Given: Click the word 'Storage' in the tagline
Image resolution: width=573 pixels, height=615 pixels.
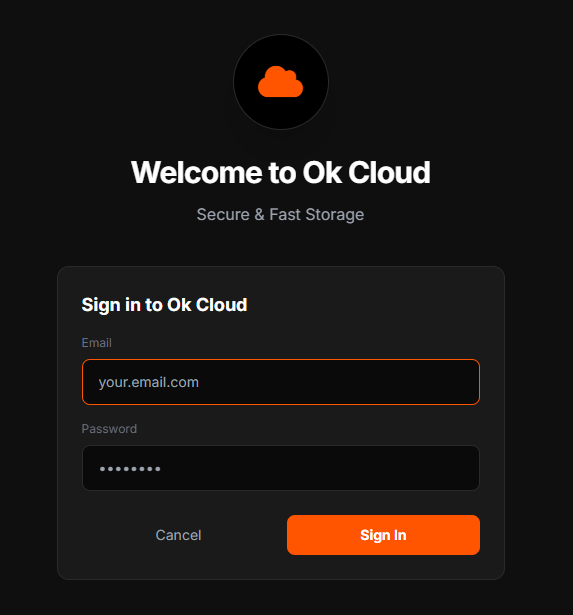Looking at the screenshot, I should point(335,215).
